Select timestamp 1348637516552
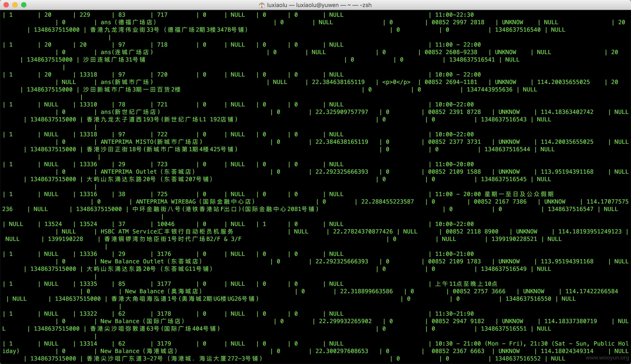This screenshot has height=364, width=631. point(518,359)
